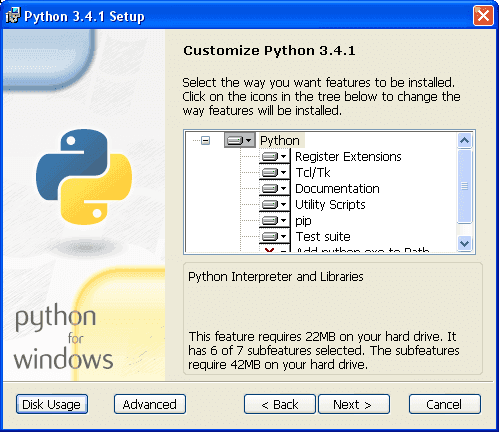Click the Register Extensions drive icon
The height and width of the screenshot is (432, 499).
point(274,156)
